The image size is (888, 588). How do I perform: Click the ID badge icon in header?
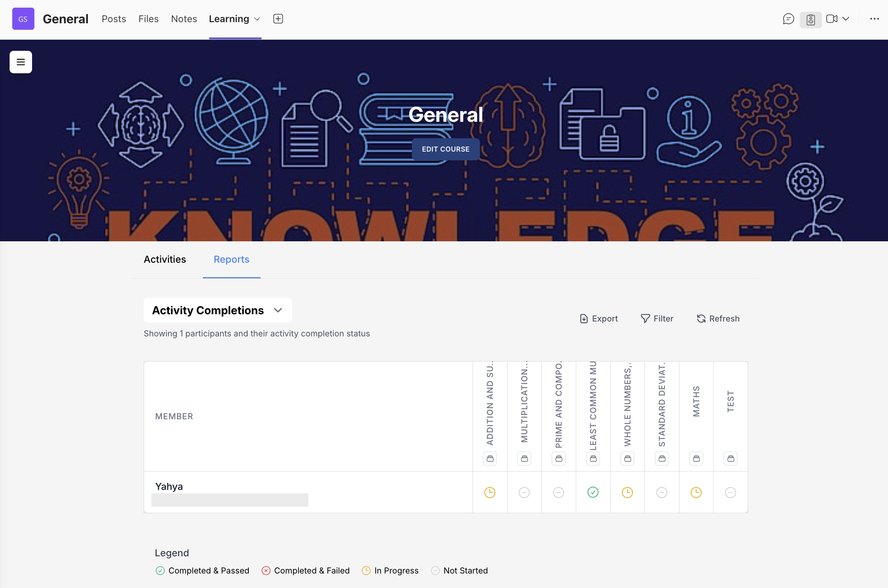(810, 19)
